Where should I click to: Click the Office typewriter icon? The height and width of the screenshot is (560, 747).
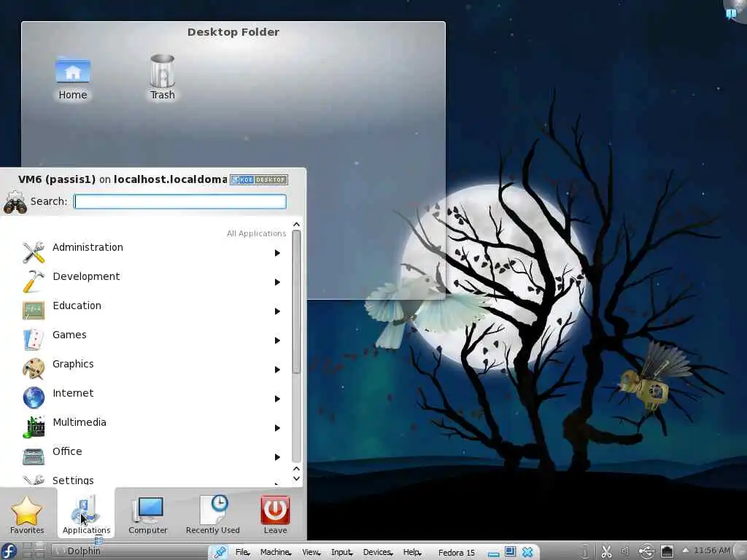[34, 456]
